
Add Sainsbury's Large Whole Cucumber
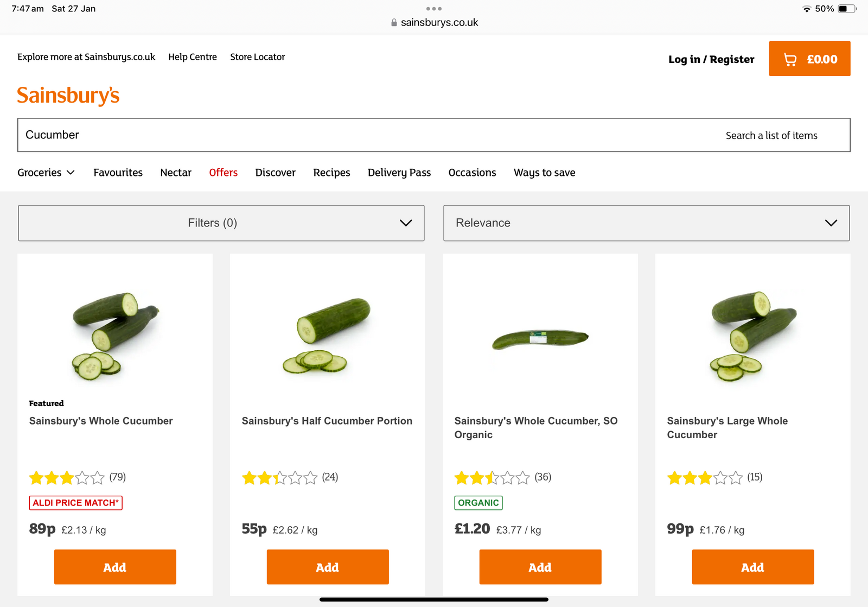753,567
